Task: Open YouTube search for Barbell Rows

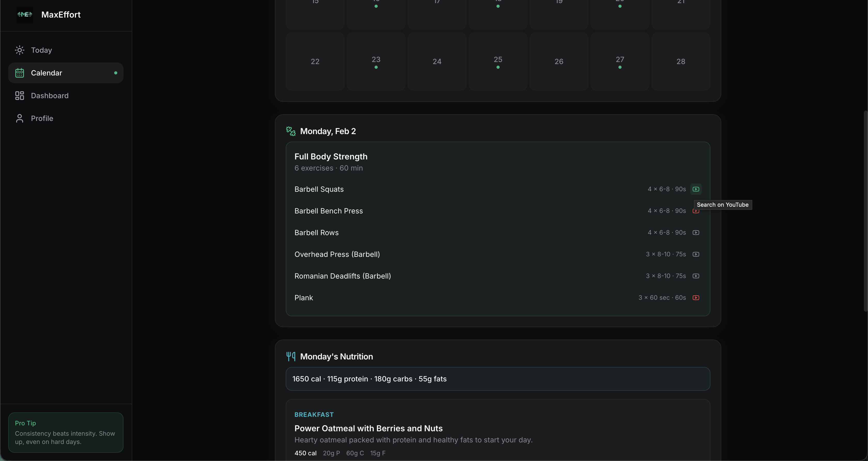Action: 696,233
